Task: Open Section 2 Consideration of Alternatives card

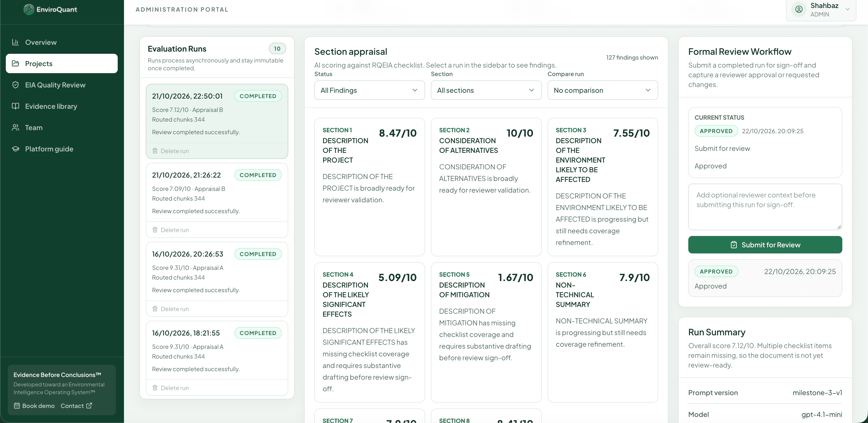Action: pyautogui.click(x=486, y=187)
